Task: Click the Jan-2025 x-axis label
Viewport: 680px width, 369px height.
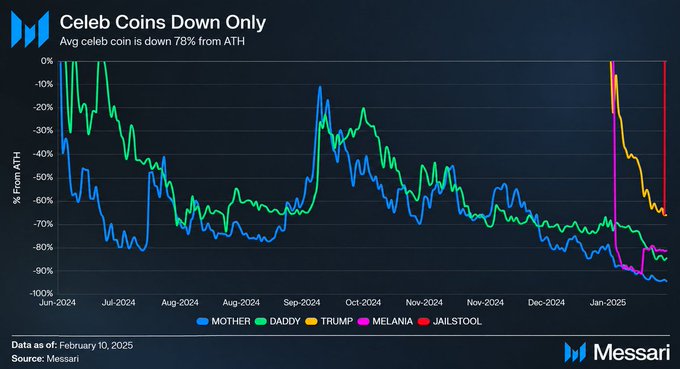Action: coord(608,303)
